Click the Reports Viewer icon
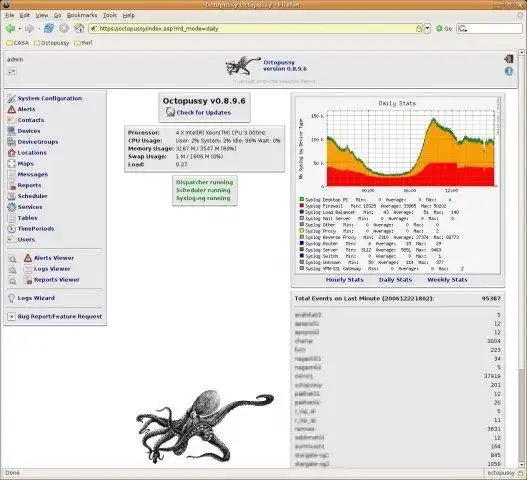 [28, 280]
